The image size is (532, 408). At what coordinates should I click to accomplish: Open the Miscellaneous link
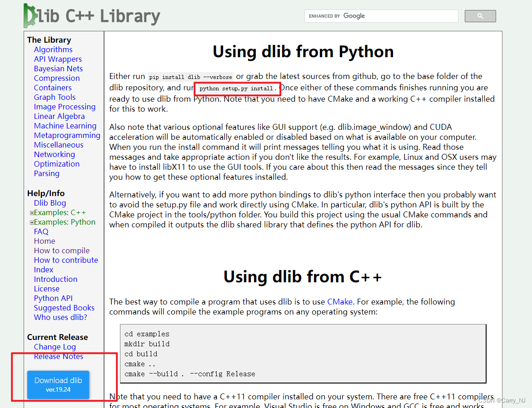[x=59, y=145]
